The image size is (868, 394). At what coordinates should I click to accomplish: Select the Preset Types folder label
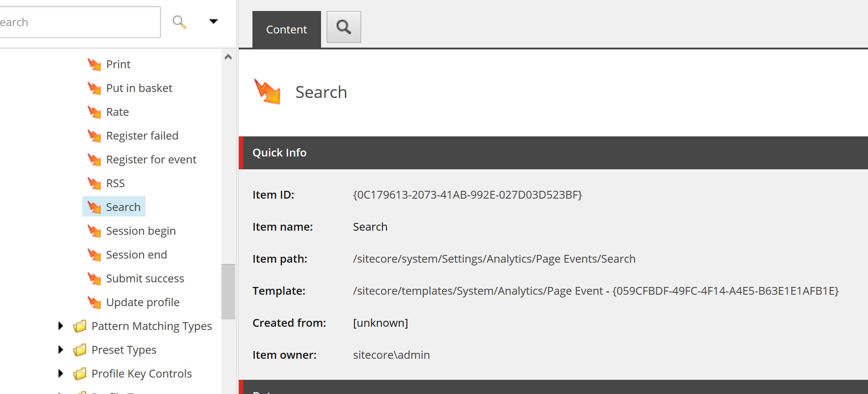click(124, 350)
